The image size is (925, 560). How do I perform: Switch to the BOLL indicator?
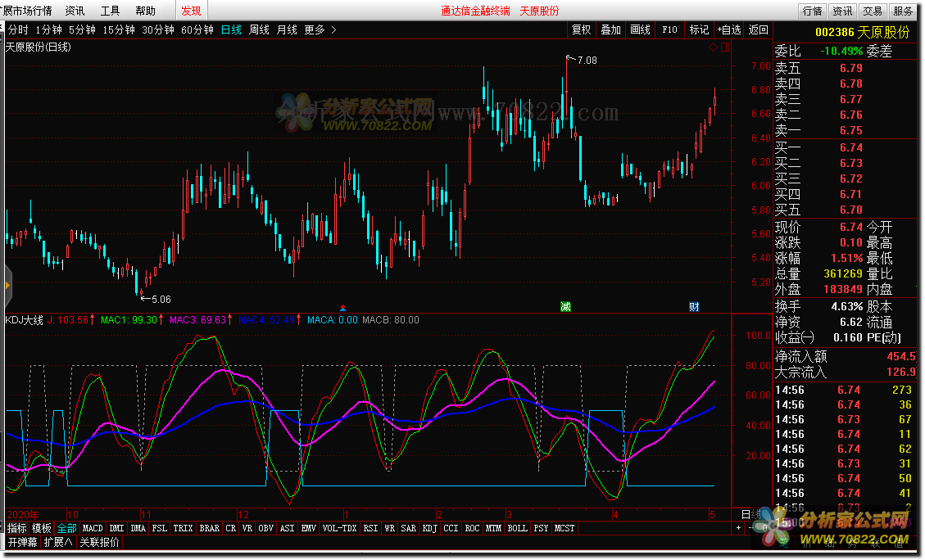click(517, 528)
